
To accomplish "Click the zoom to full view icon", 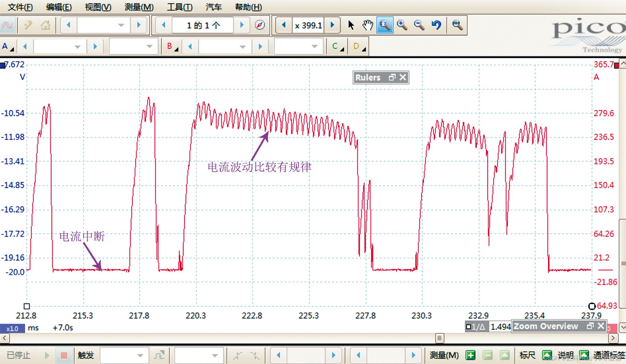I will coord(457,25).
